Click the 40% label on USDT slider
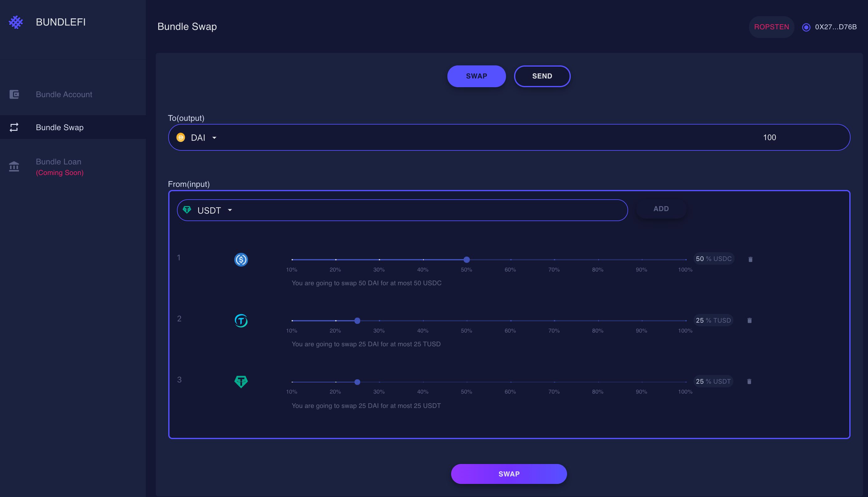This screenshot has height=497, width=868. tap(423, 392)
